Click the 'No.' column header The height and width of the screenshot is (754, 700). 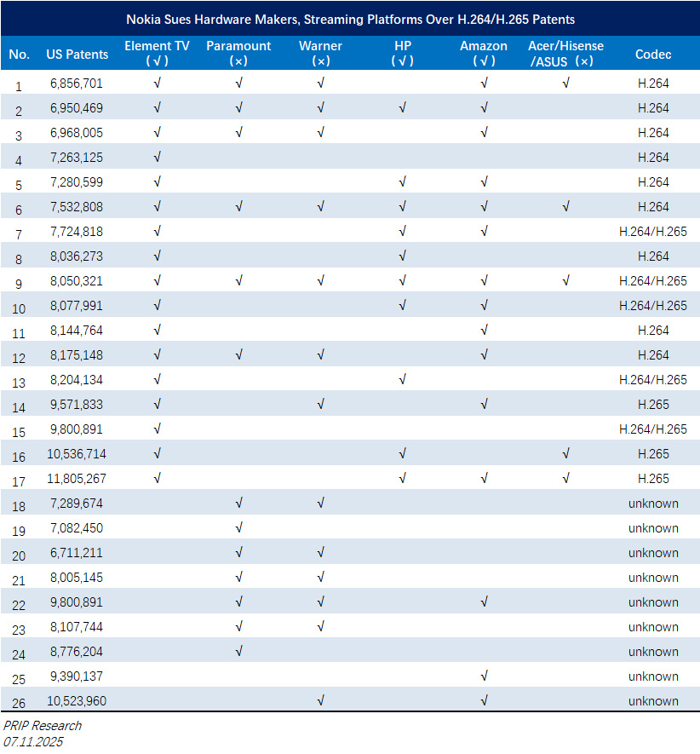coord(20,54)
